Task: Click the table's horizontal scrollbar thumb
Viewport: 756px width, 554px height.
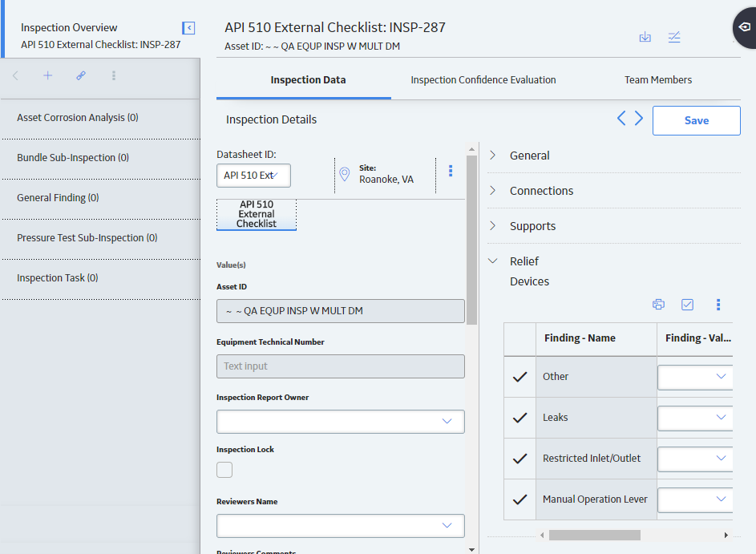Action: tap(595, 536)
